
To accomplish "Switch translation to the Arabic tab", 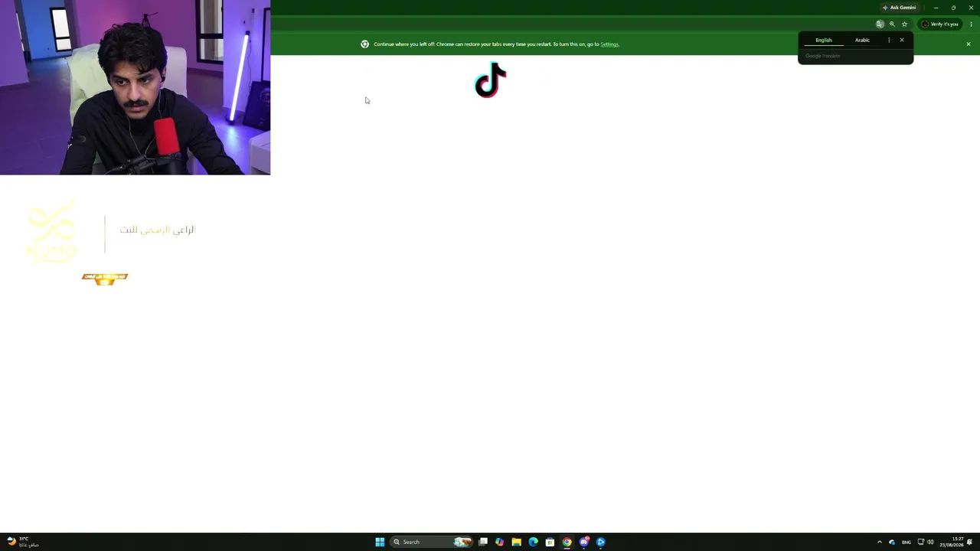I will [x=862, y=40].
